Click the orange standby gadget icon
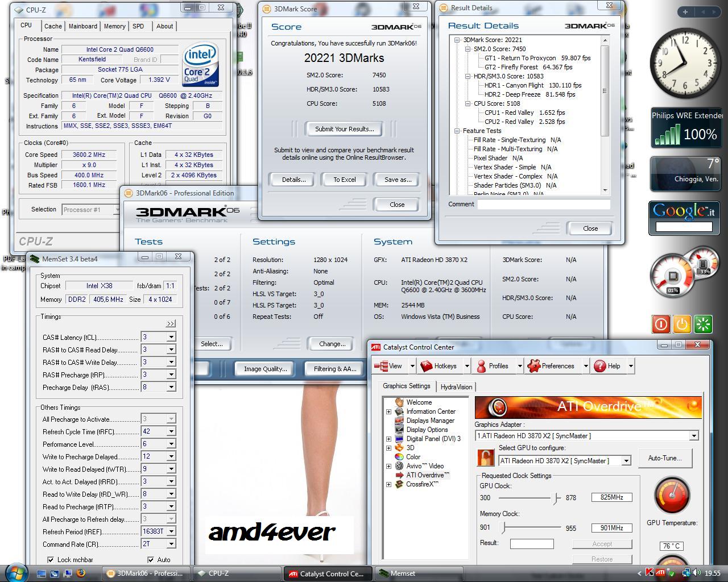Viewport: 728px width, 582px height. point(681,324)
